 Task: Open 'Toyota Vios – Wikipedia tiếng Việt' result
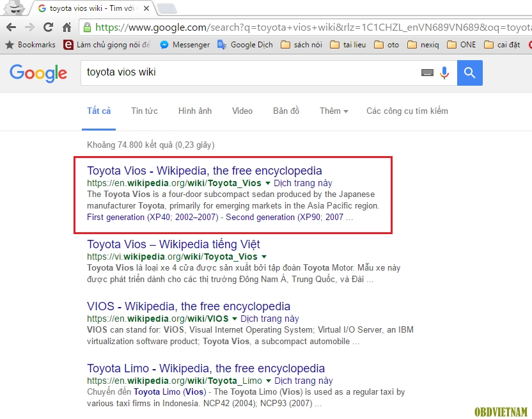pyautogui.click(x=173, y=244)
